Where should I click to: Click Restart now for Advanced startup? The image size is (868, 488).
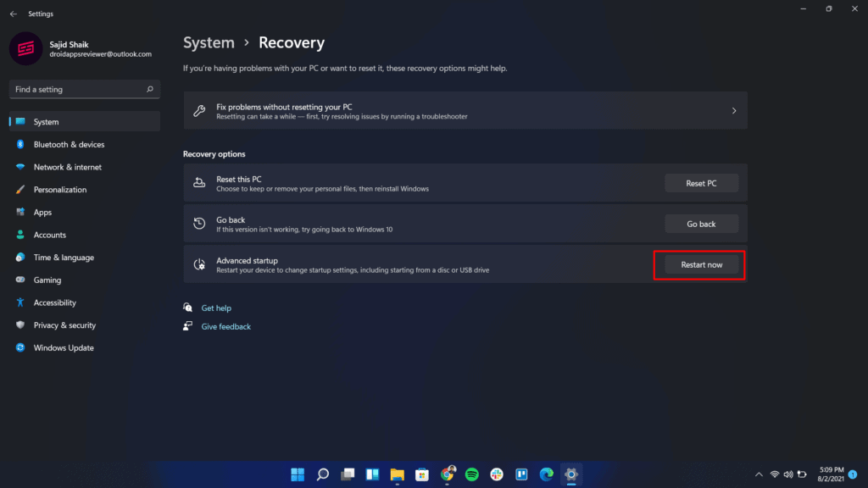point(700,264)
